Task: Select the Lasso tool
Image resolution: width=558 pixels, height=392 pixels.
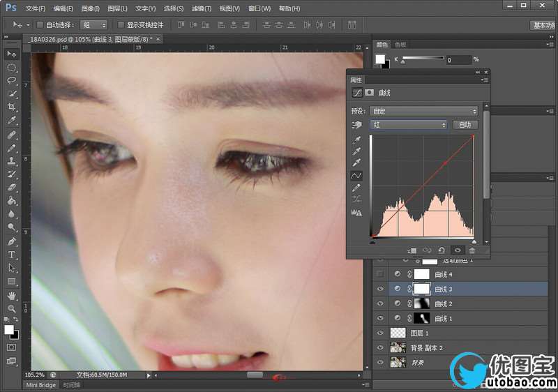Action: [x=12, y=80]
